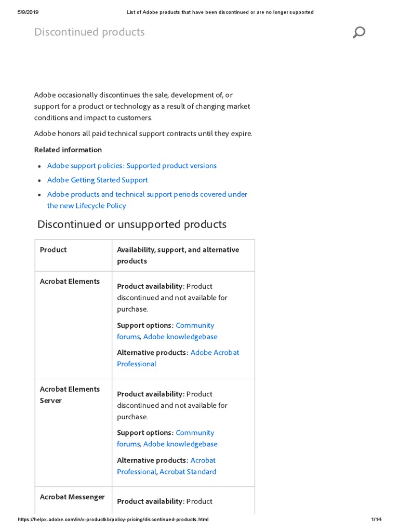
Task: Open 'Adobe support policies: Supported product versions' link
Action: click(132, 166)
